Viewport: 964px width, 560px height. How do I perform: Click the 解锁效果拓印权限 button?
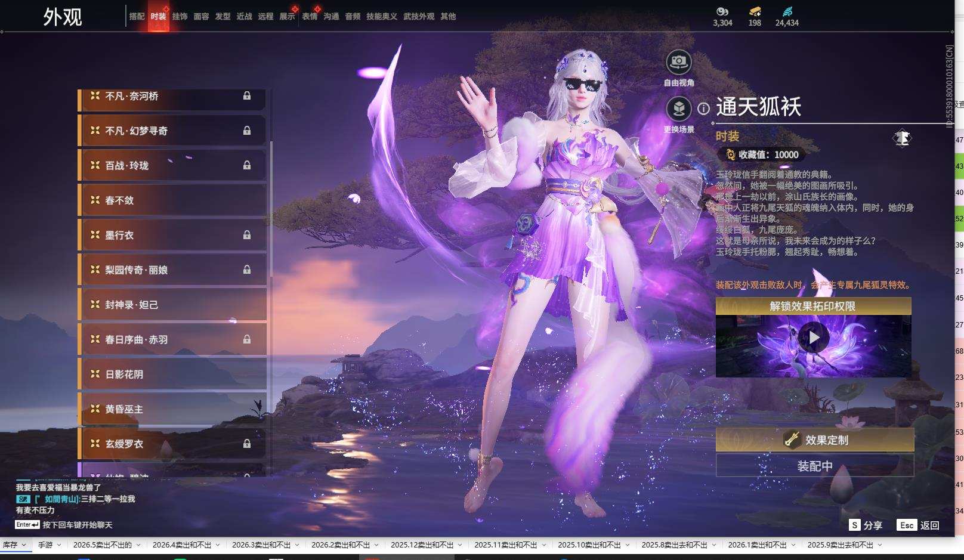tap(813, 306)
